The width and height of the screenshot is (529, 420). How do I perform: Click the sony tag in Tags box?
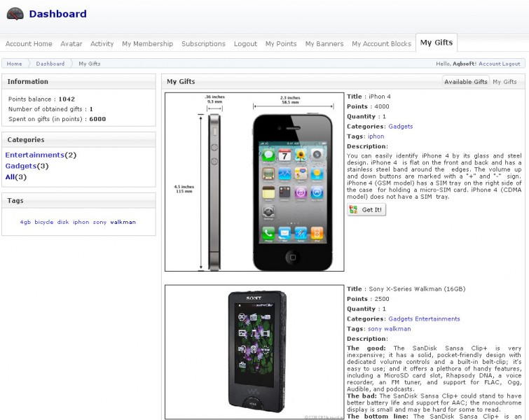click(99, 222)
